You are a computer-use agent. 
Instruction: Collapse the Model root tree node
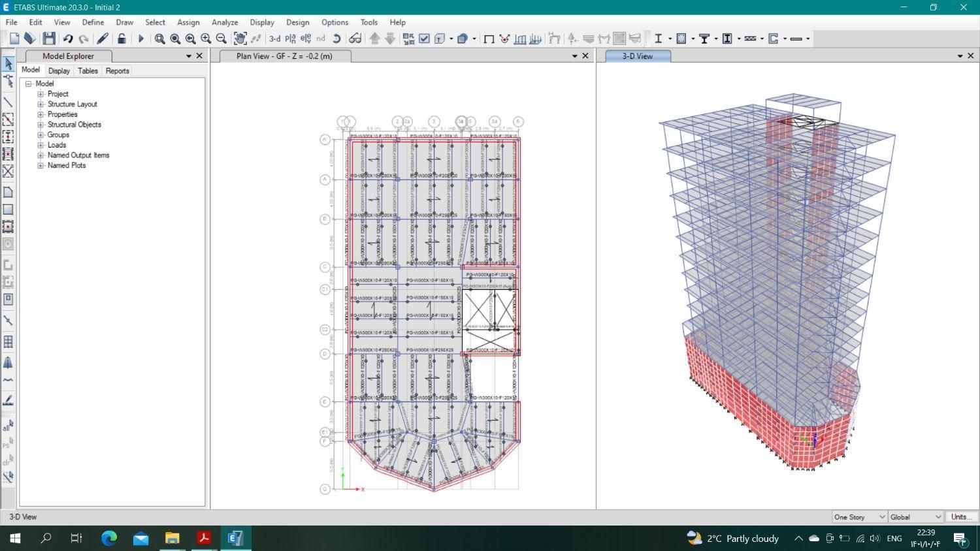pyautogui.click(x=29, y=84)
